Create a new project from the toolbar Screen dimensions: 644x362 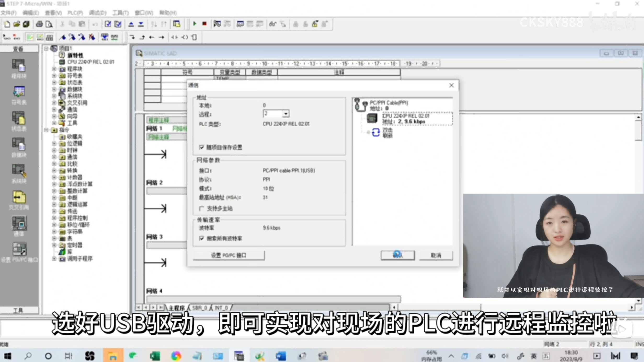coord(7,24)
